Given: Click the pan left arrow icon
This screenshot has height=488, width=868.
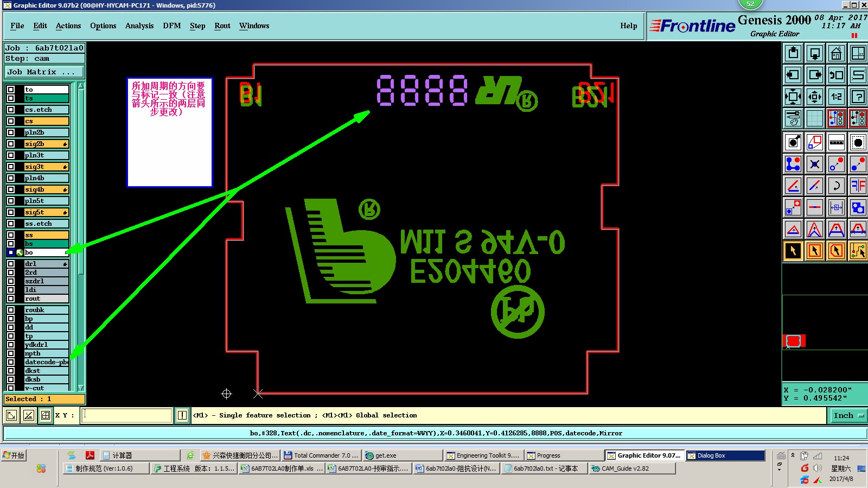Looking at the screenshot, I should click(x=793, y=75).
